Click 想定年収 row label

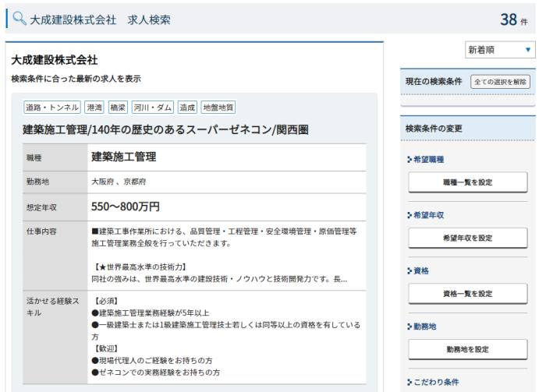(41, 207)
